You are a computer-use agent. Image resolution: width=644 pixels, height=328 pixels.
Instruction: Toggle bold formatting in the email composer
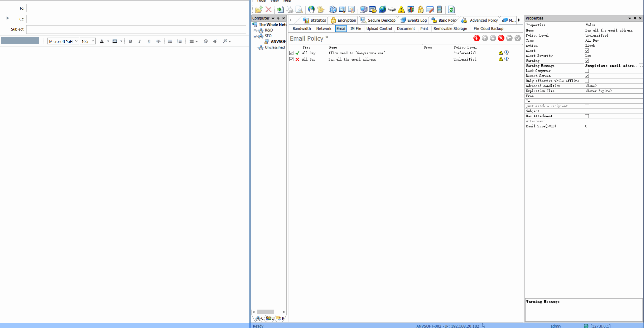point(130,41)
